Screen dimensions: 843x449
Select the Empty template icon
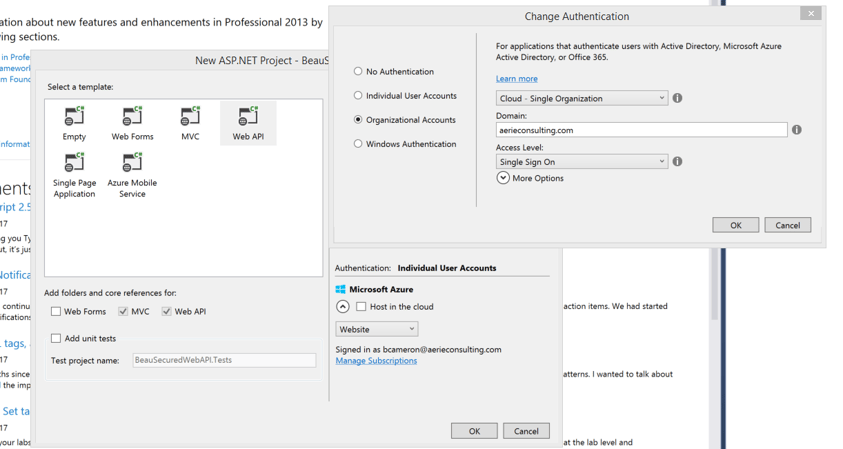tap(74, 116)
